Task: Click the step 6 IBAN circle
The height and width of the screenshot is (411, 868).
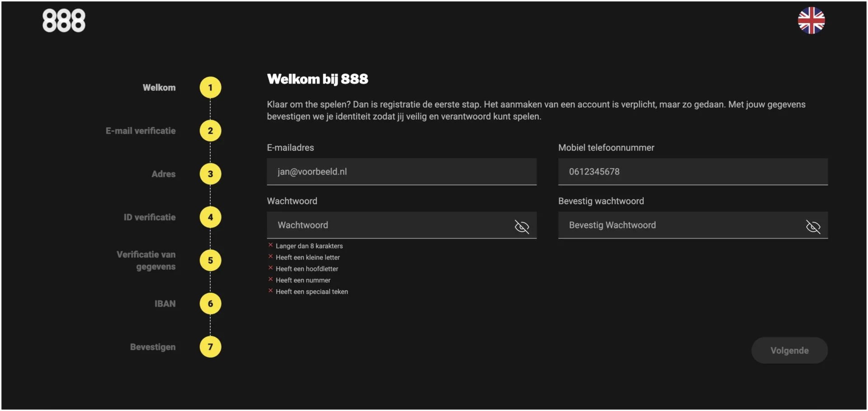Action: click(210, 304)
